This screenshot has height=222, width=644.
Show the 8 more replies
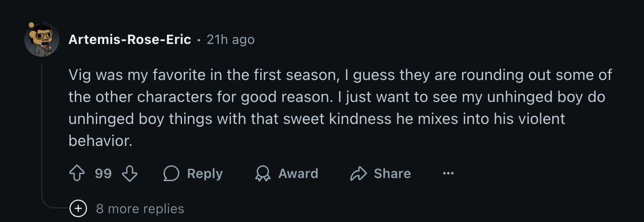coord(140,208)
